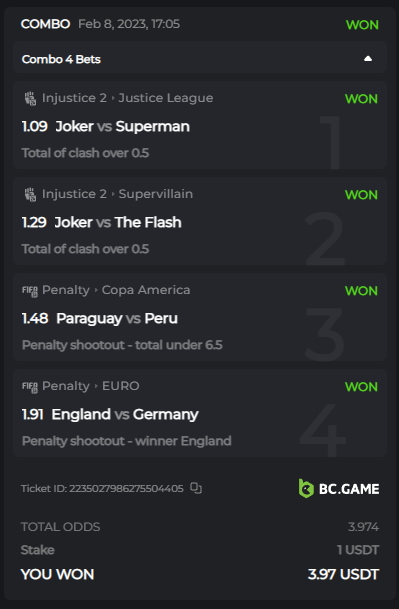
Task: Click the BC.GAME logo
Action: 339,489
